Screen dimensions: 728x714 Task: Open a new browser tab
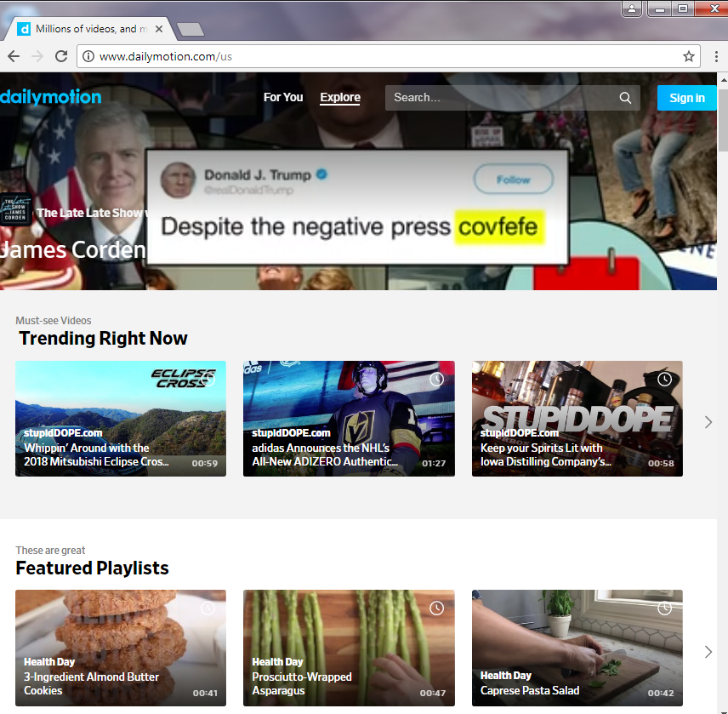point(191,29)
